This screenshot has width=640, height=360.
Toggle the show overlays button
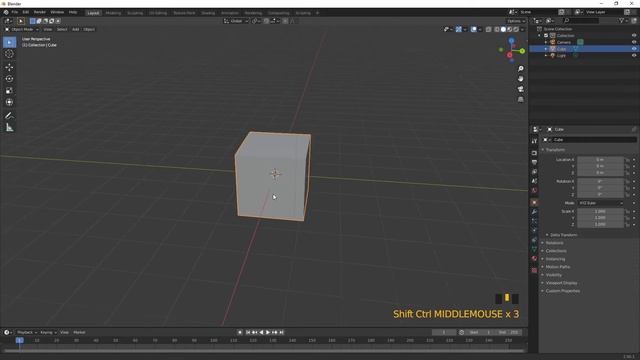pyautogui.click(x=473, y=29)
